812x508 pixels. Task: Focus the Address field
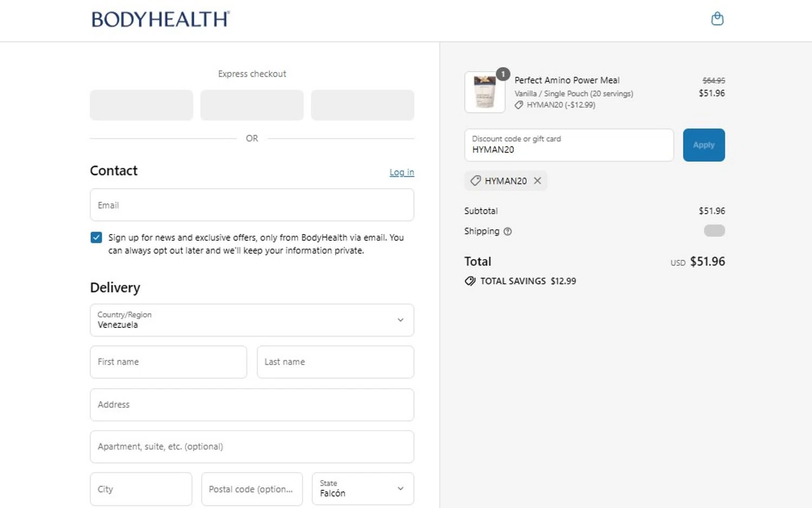252,405
